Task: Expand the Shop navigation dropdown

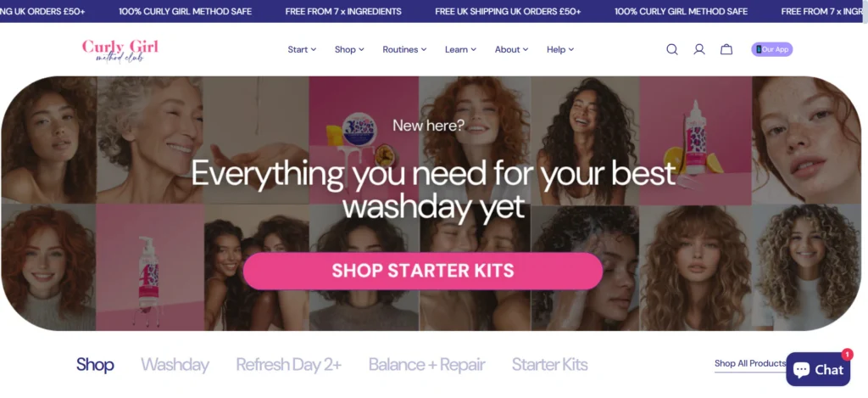Action: coord(349,49)
